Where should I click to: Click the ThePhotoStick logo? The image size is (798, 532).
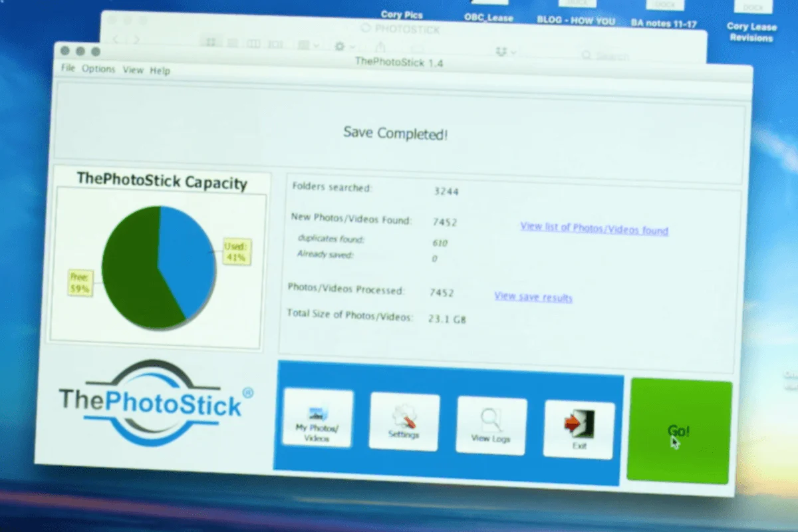155,403
